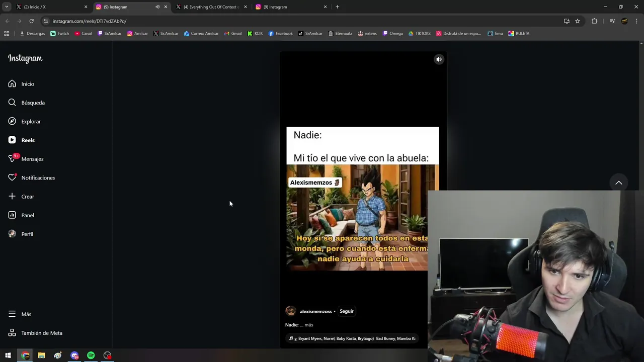Open the Facebook bookmark
The width and height of the screenshot is (644, 362).
280,34
